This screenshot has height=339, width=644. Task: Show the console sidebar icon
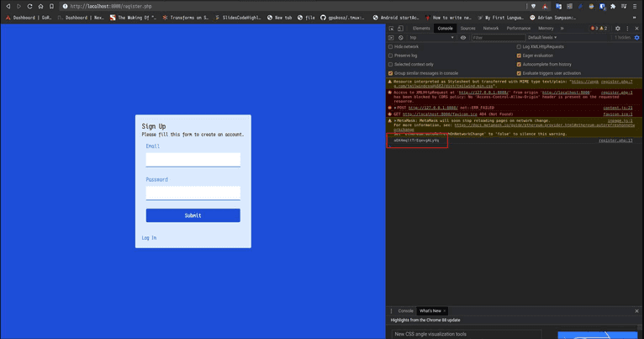point(391,38)
